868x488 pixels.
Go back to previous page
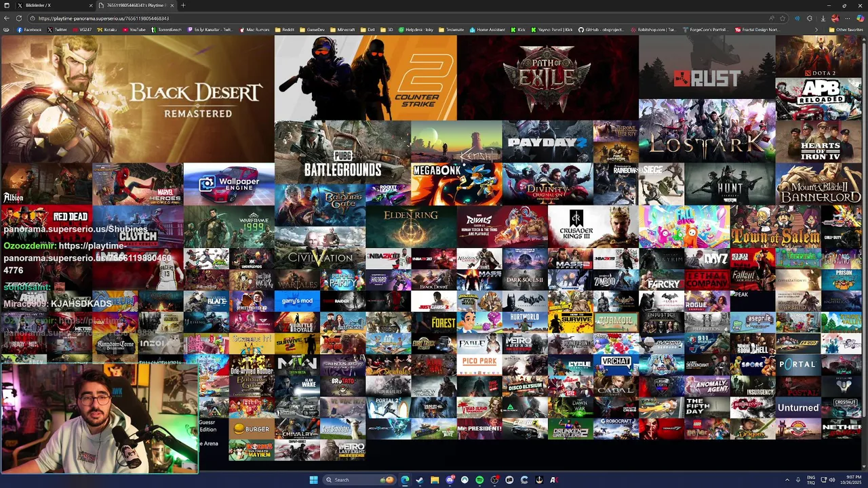coord(7,18)
